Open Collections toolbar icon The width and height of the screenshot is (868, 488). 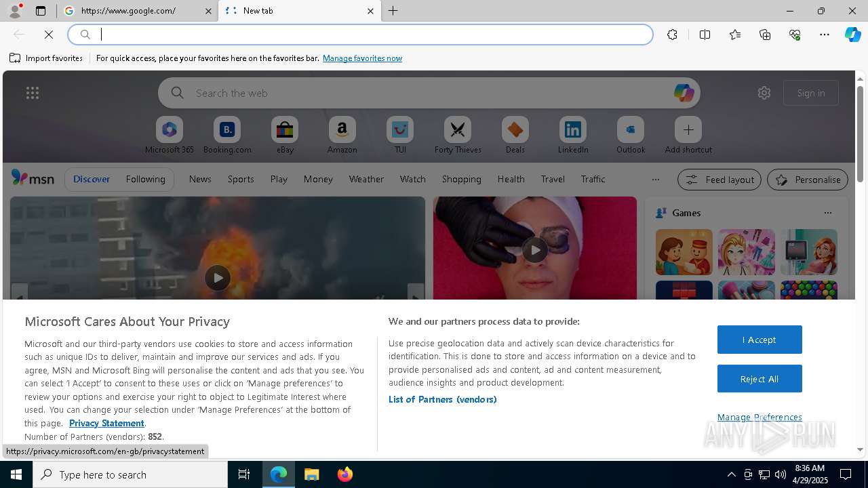click(x=765, y=35)
